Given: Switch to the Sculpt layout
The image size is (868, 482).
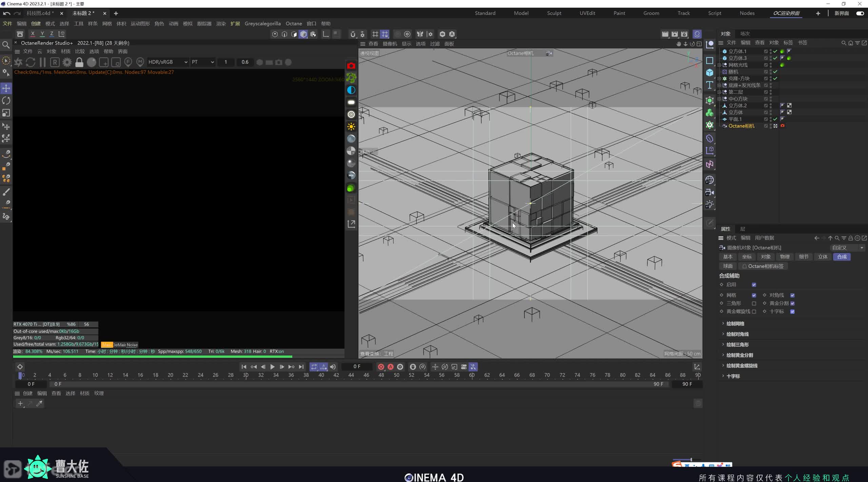Looking at the screenshot, I should point(554,13).
